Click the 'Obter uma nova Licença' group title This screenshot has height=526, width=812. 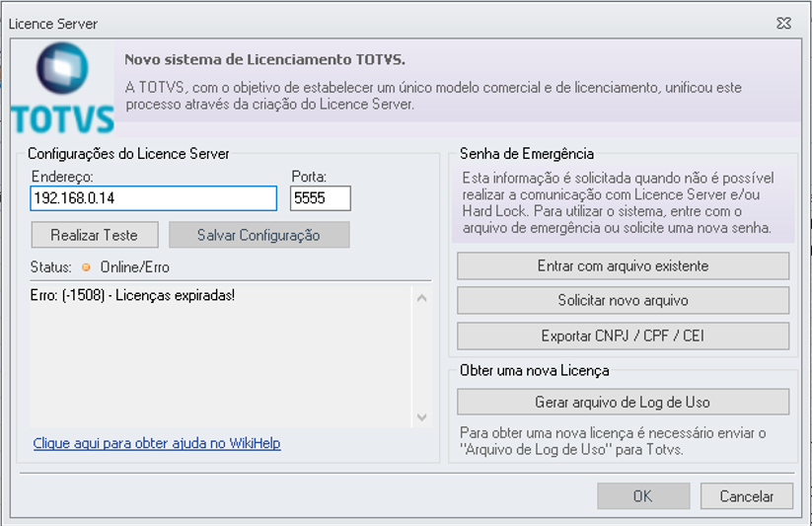(535, 370)
